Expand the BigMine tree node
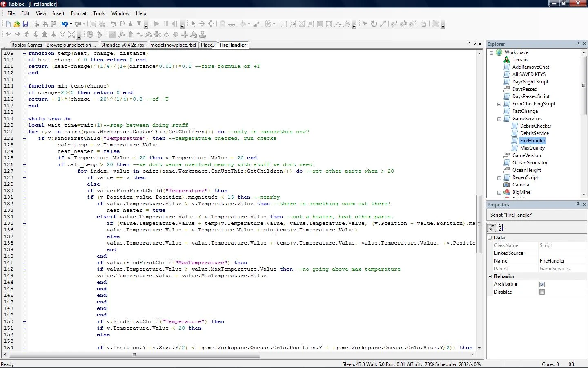Viewport: 588px width, 368px height. 499,193
